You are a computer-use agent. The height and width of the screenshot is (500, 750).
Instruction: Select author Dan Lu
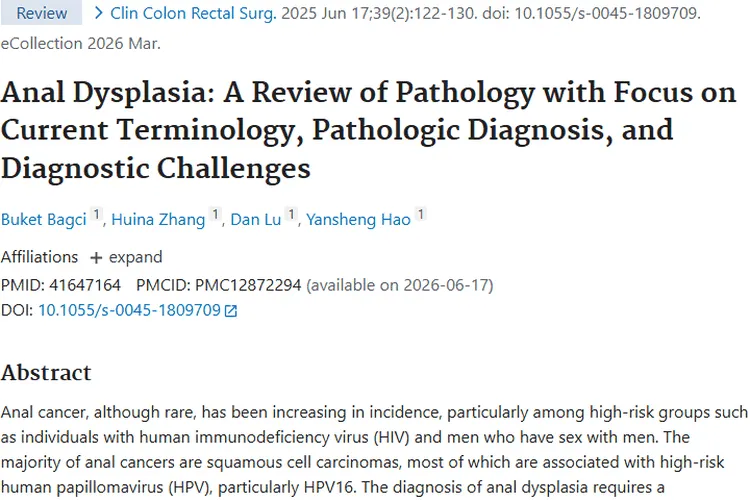point(255,220)
